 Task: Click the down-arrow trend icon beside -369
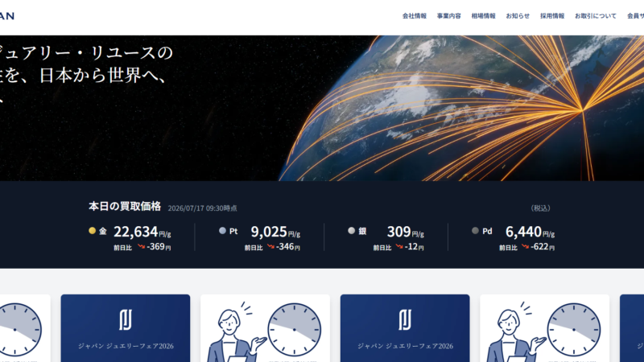coord(142,246)
